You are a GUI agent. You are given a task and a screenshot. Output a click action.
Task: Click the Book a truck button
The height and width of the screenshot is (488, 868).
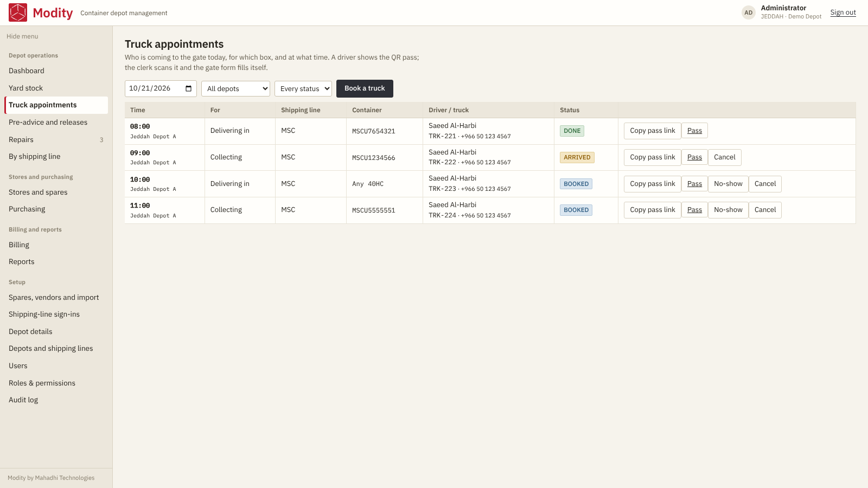[x=365, y=88]
